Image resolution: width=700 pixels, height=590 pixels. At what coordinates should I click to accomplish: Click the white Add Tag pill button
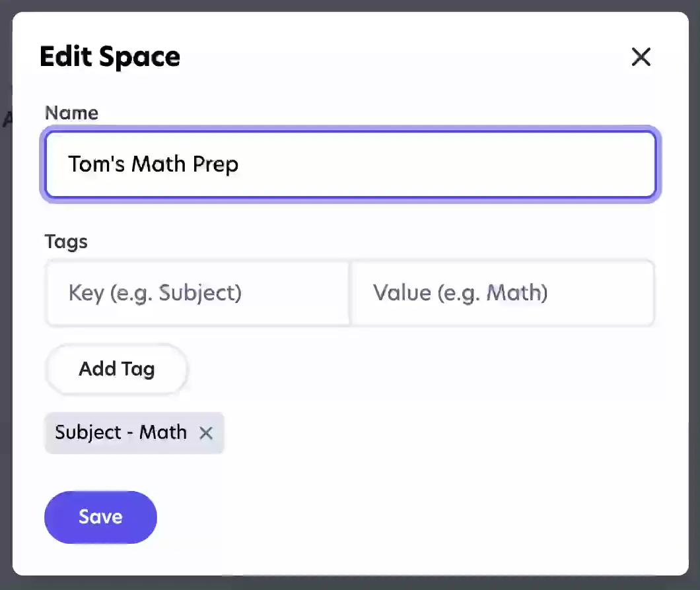pyautogui.click(x=117, y=369)
